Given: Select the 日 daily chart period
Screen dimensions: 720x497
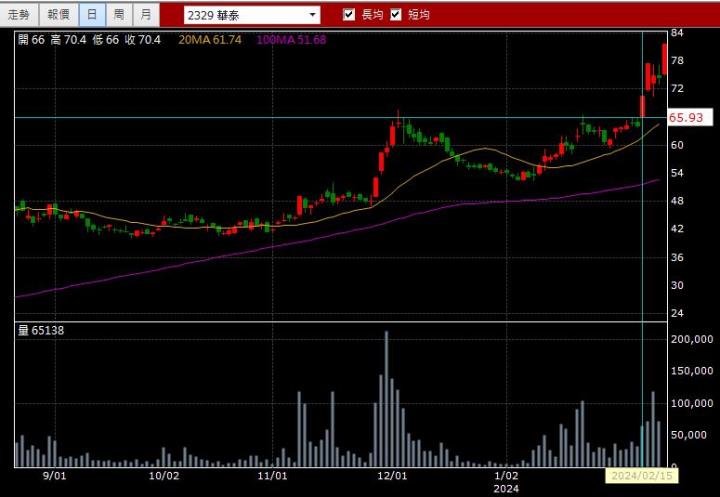Looking at the screenshot, I should click(92, 15).
